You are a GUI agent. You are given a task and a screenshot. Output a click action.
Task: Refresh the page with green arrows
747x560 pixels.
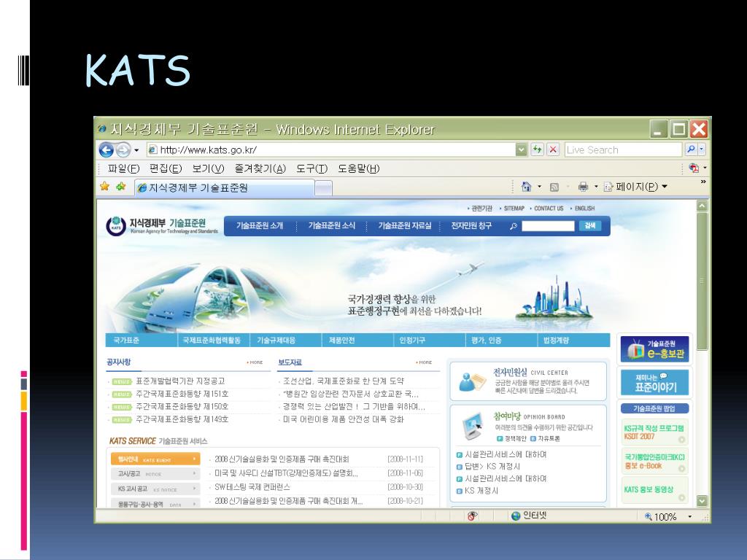(x=538, y=149)
